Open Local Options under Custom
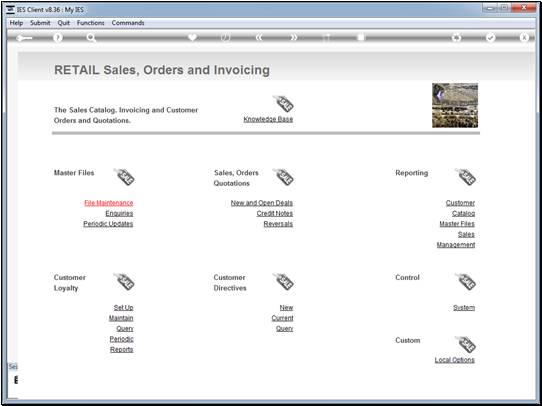 [455, 360]
